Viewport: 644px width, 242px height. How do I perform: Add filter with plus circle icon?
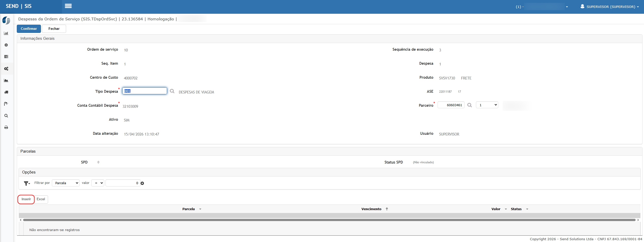(x=142, y=183)
